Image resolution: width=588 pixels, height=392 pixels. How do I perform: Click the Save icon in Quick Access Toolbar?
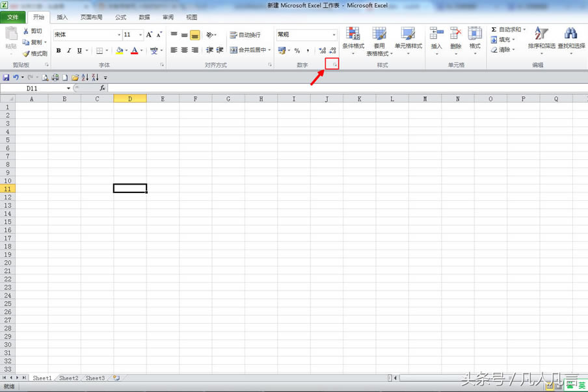(6, 77)
